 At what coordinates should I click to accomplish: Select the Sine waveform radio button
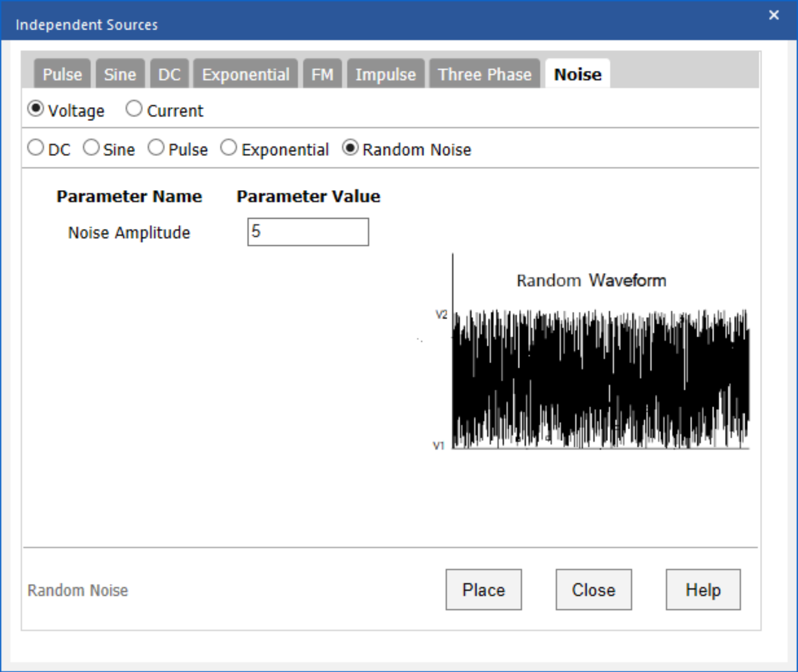91,148
